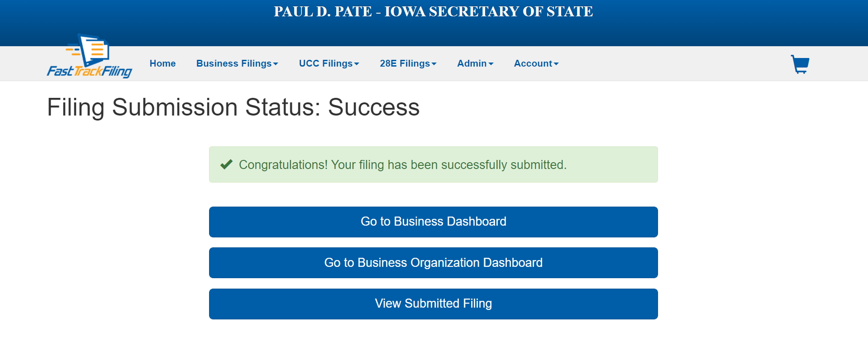Open the Business Filings dropdown

[x=237, y=63]
